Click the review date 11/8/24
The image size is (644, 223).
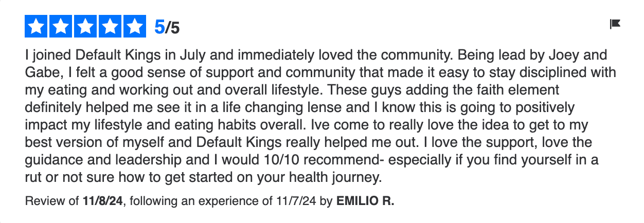tap(102, 201)
